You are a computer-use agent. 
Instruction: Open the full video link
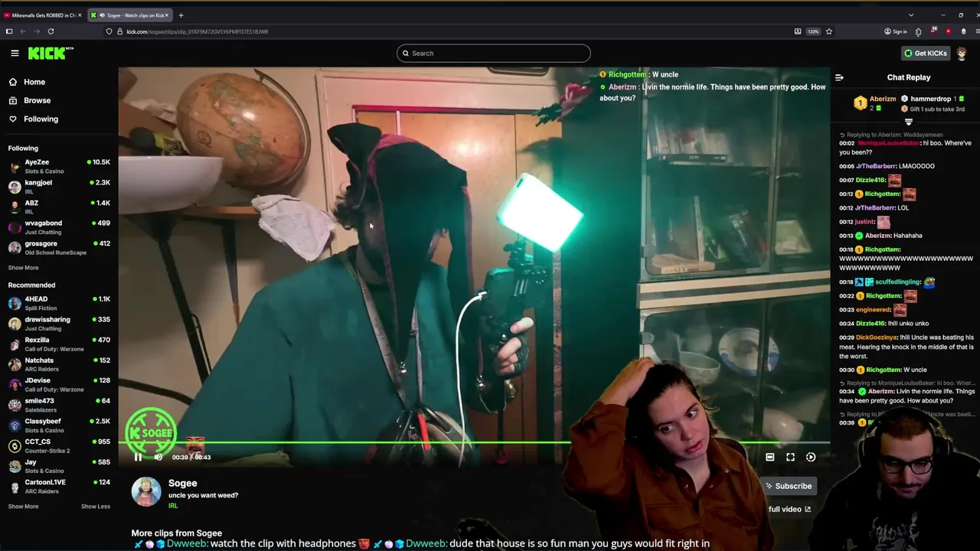pyautogui.click(x=789, y=509)
